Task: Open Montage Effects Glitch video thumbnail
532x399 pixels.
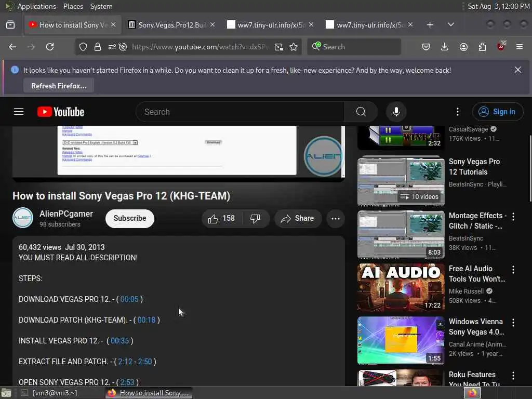Action: click(401, 234)
